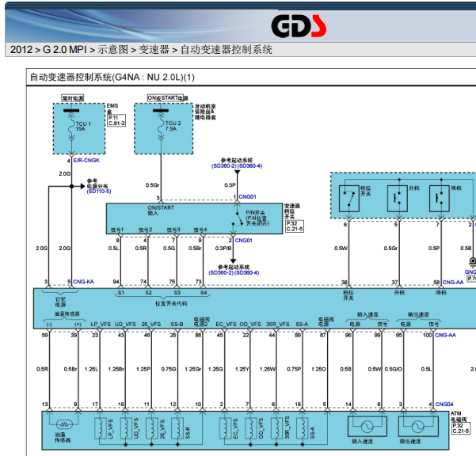
Task: Open the SD360-2 link above the 0.3P wire
Action: (224, 166)
